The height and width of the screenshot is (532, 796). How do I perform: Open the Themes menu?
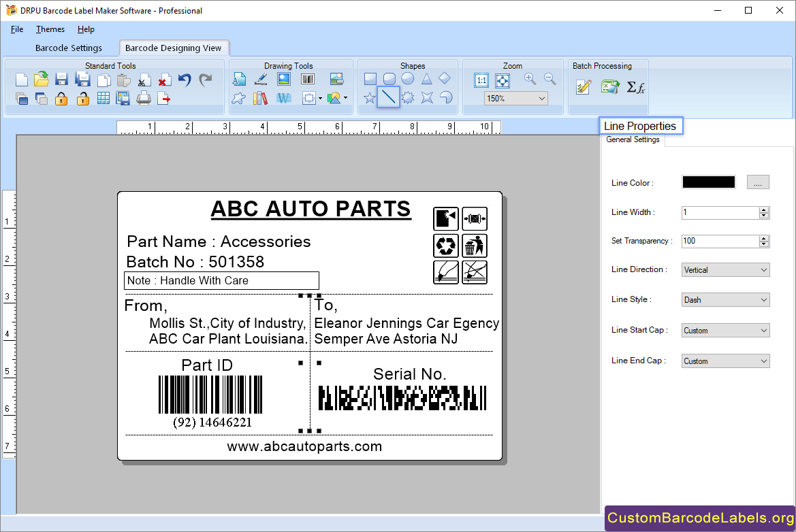pos(50,29)
